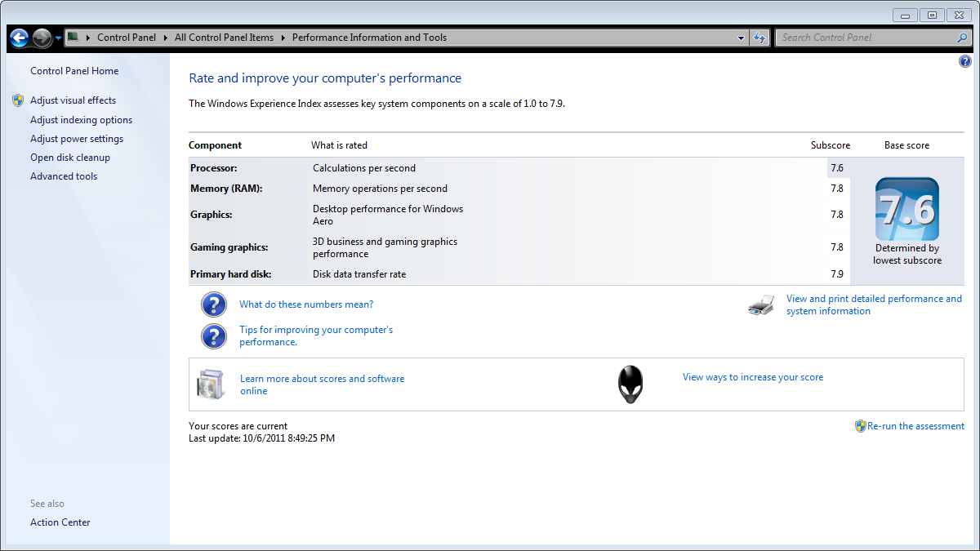View and print detailed performance information
Screen dimensions: 980x551
tap(874, 305)
